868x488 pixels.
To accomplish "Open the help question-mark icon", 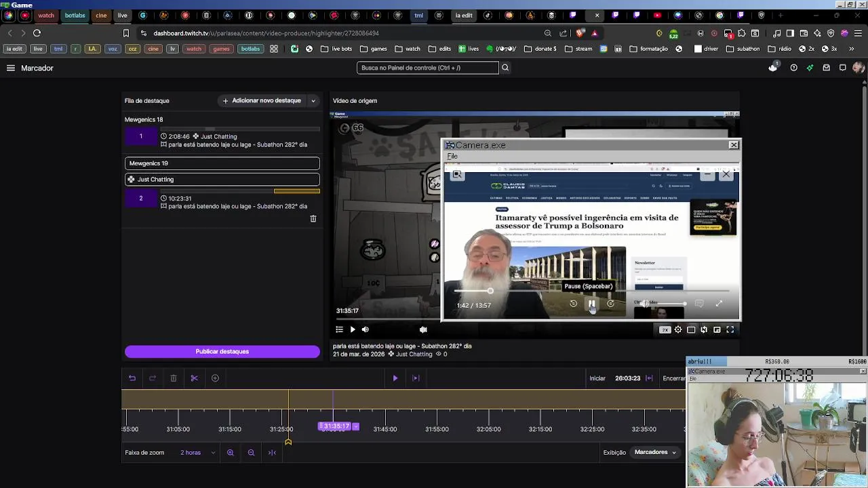I will coord(793,68).
